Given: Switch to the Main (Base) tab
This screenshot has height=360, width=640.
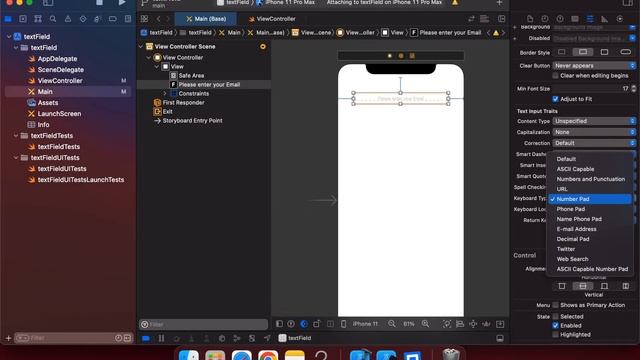Looking at the screenshot, I should coord(206,19).
